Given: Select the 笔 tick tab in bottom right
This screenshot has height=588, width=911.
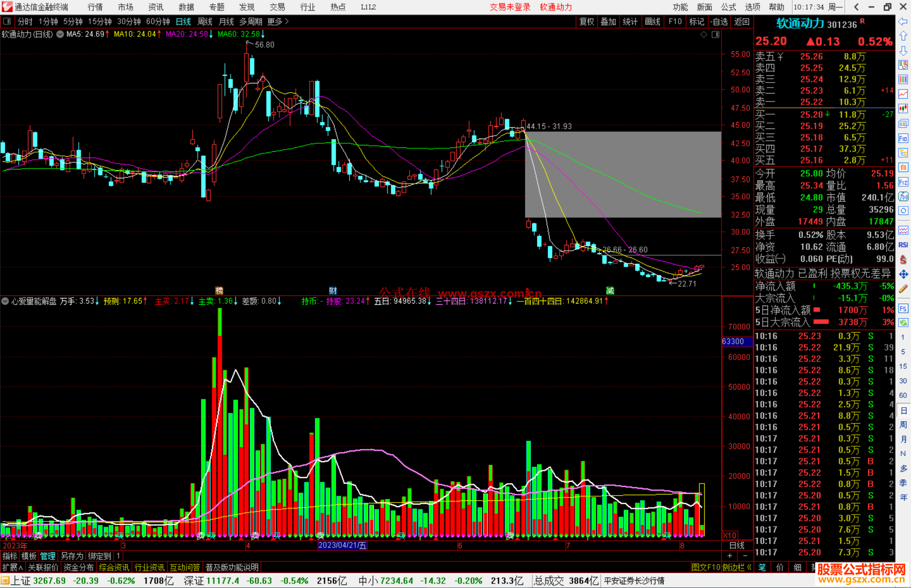Looking at the screenshot, I should [x=762, y=567].
